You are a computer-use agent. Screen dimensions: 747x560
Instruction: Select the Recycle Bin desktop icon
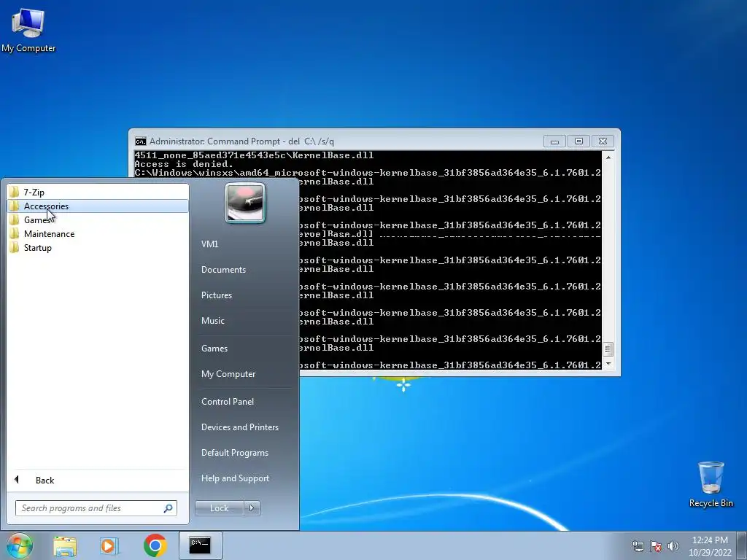711,484
